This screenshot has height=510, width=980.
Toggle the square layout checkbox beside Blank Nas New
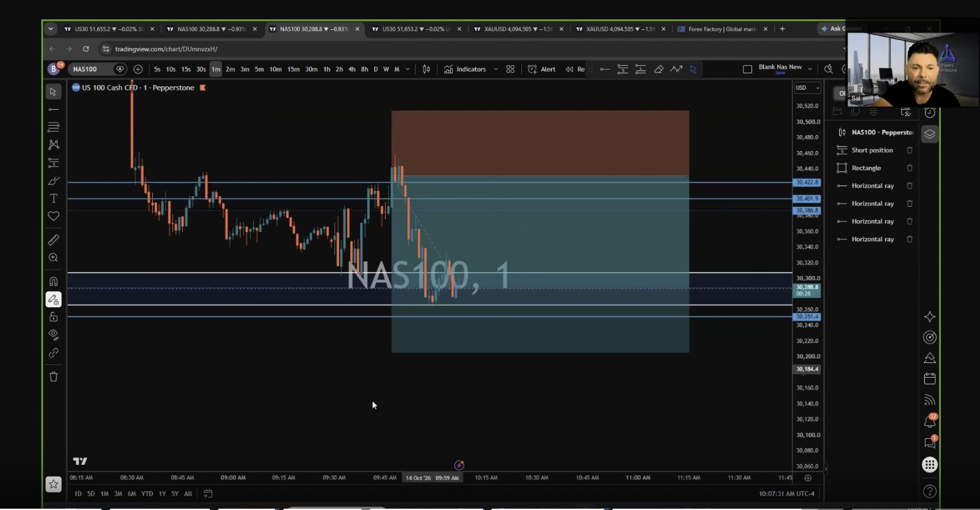coord(747,69)
